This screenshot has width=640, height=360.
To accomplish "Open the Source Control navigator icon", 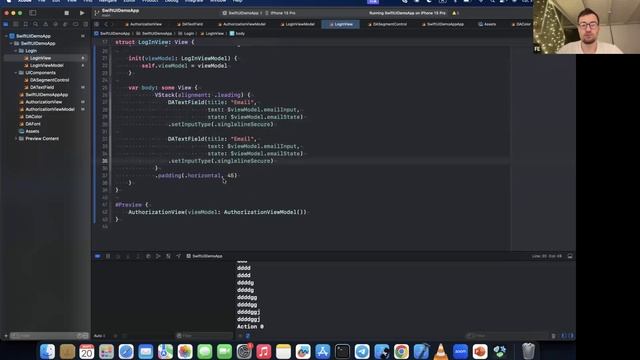I will click(16, 24).
